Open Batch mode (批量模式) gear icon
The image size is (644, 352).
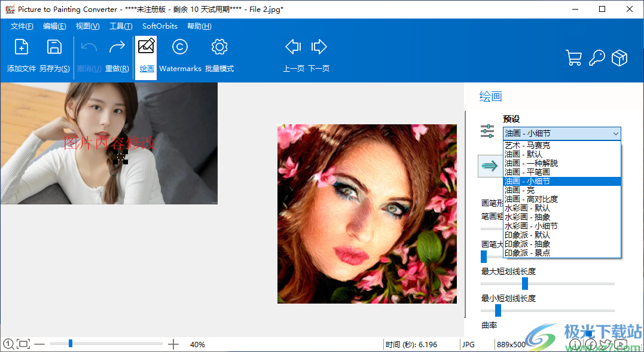tap(219, 47)
